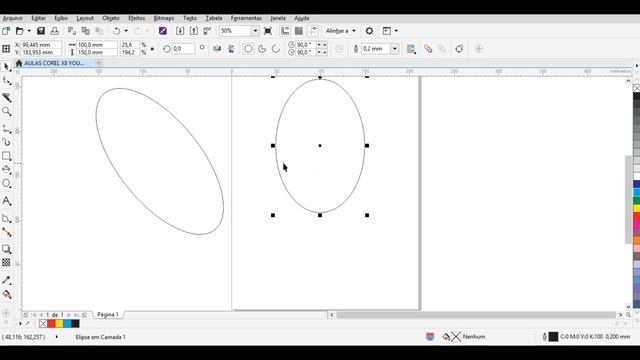Image resolution: width=640 pixels, height=360 pixels.
Task: Click the Export icon in toolbar
Action: [x=194, y=31]
